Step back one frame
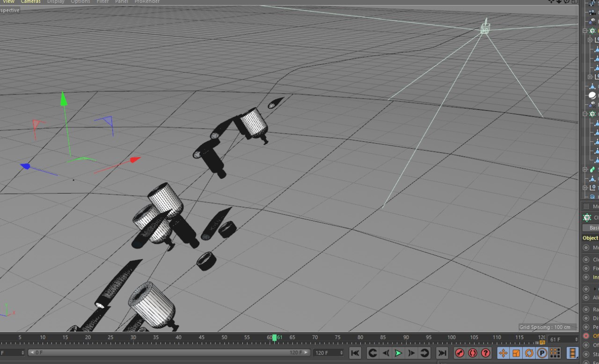This screenshot has height=364, width=599. coord(386,353)
